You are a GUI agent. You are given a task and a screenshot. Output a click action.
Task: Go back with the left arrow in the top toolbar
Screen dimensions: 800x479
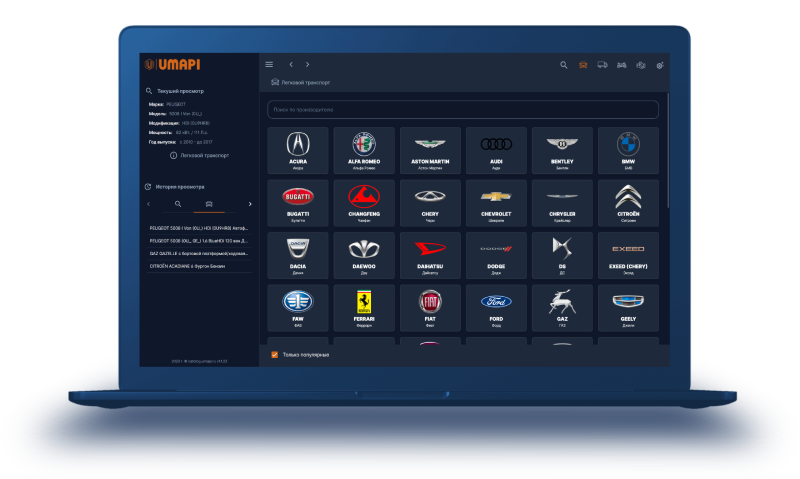[291, 64]
